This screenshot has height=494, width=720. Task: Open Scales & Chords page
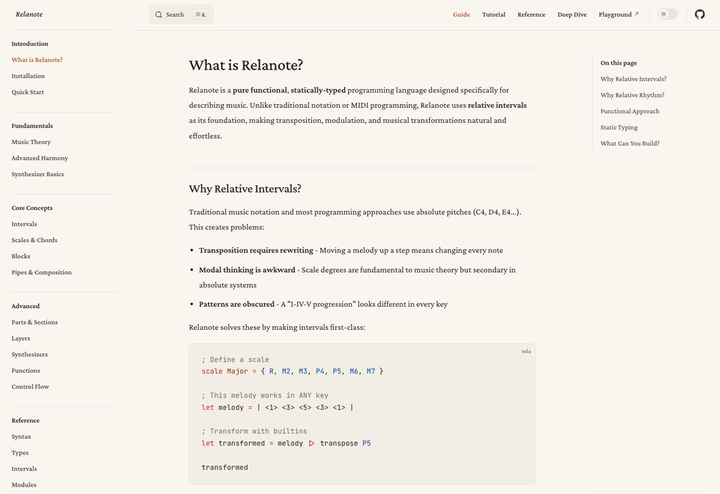coord(34,240)
